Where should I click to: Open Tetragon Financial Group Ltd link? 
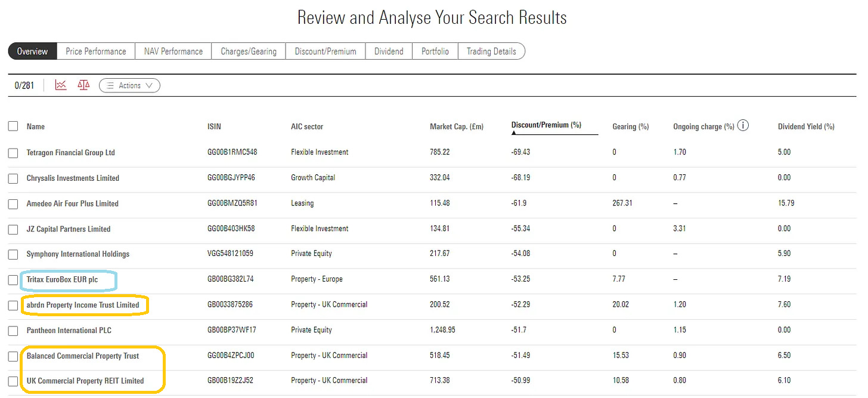click(x=71, y=153)
